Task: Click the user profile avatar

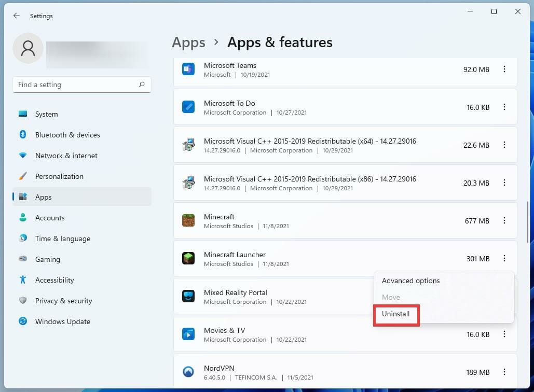Action: point(28,48)
